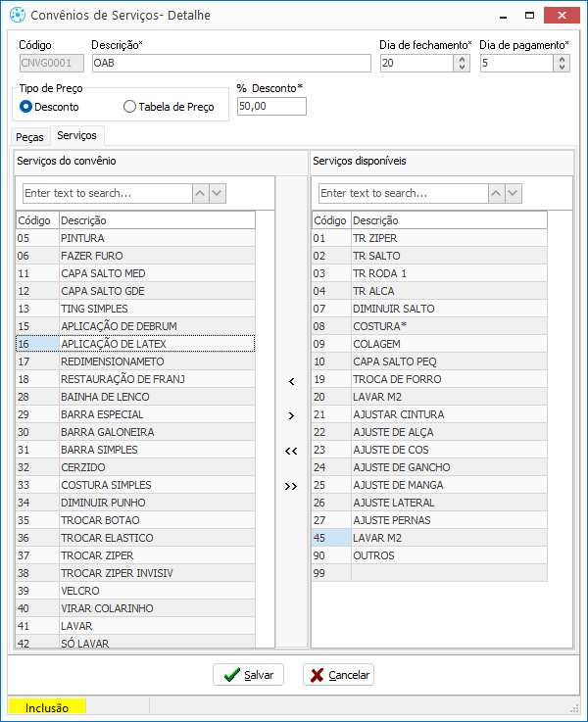
Task: Find previous match in Serviços do convênio search
Action: point(200,193)
